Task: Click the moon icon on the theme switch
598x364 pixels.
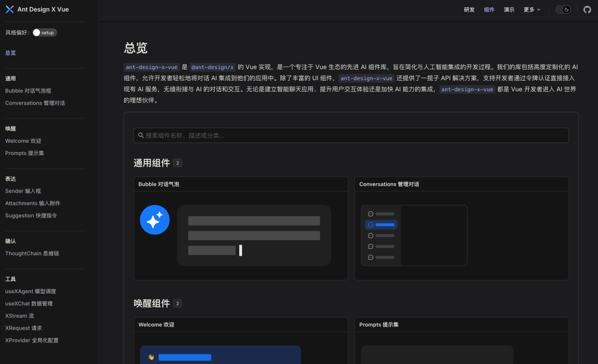Action: pos(566,9)
